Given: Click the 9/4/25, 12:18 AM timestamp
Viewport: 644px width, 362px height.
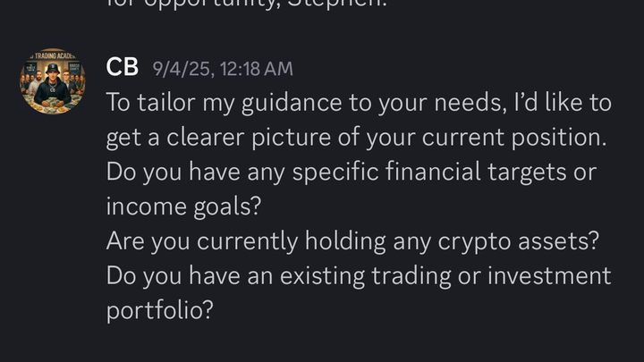Looking at the screenshot, I should tap(222, 69).
